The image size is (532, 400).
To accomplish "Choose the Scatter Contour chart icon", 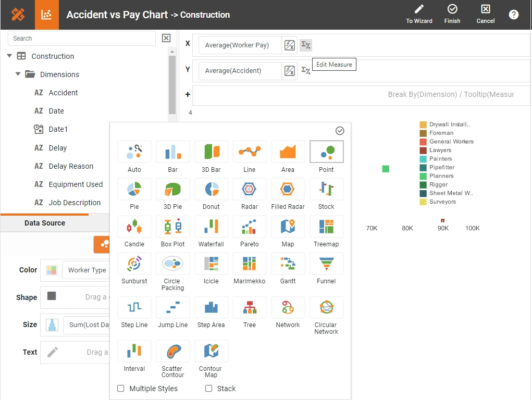I will tap(172, 351).
